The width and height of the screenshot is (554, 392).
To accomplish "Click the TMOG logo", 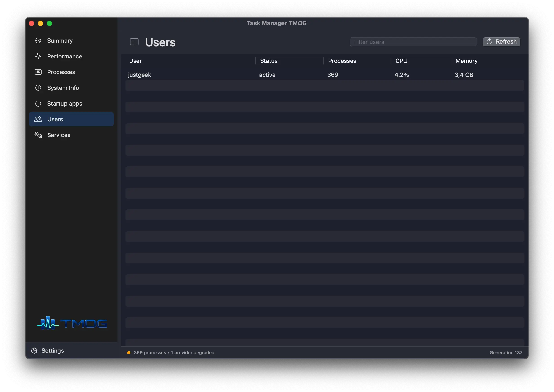I will click(x=72, y=323).
